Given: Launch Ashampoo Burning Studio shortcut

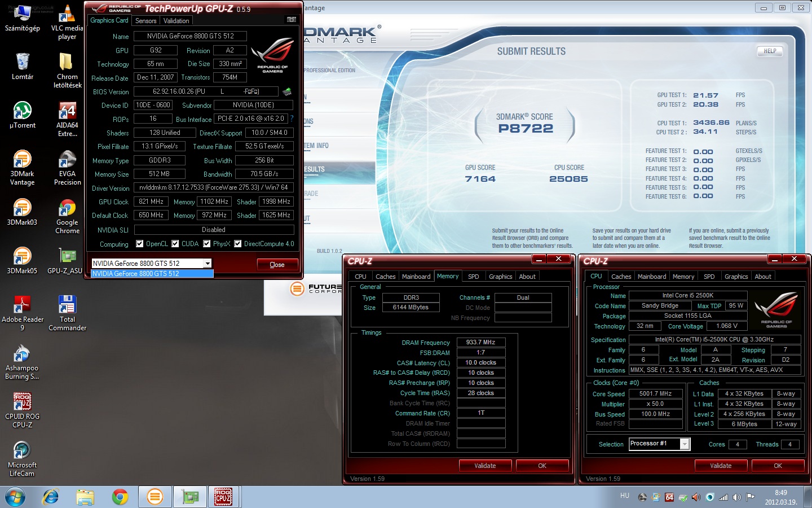Looking at the screenshot, I should [x=23, y=362].
